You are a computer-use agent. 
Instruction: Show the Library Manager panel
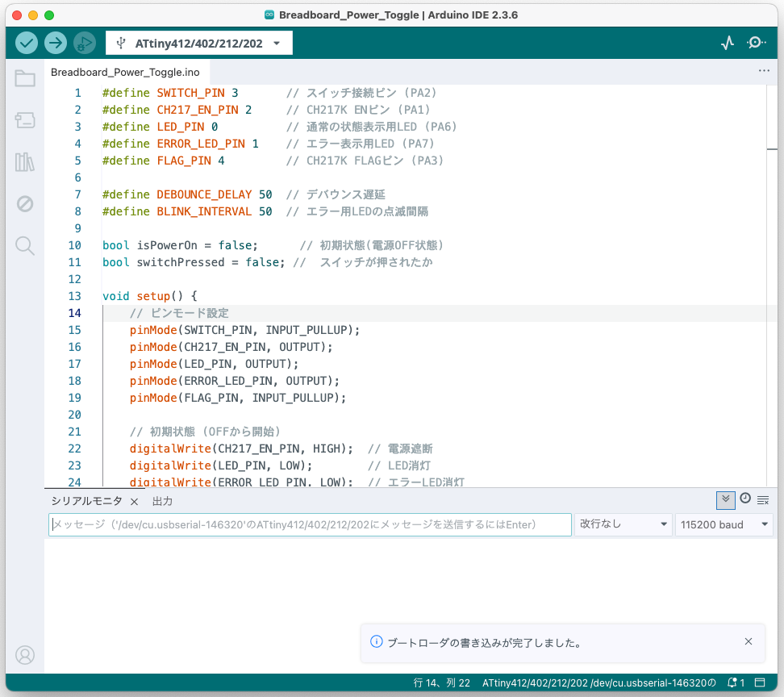pos(25,162)
